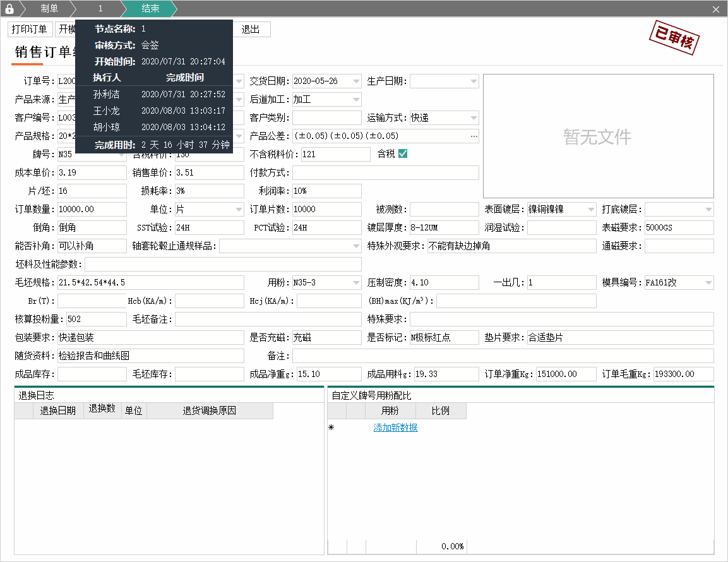This screenshot has height=562, width=728.
Task: Expand the 模具编号 dropdown
Action: coord(708,282)
